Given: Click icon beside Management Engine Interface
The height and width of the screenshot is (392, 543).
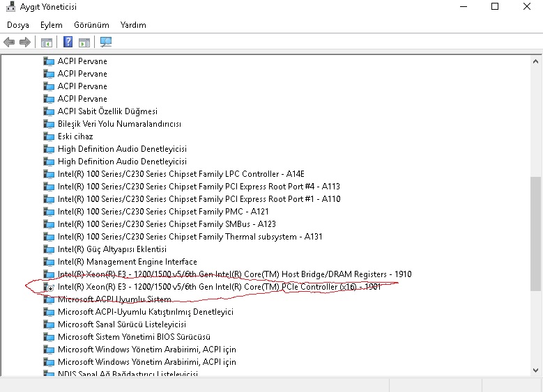Looking at the screenshot, I should click(49, 262).
